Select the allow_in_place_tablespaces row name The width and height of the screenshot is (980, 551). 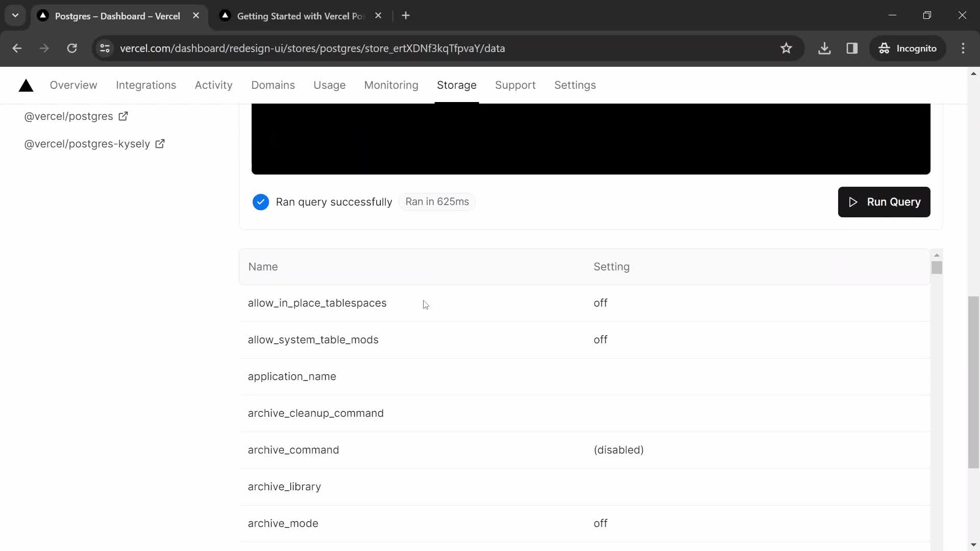[x=317, y=304]
